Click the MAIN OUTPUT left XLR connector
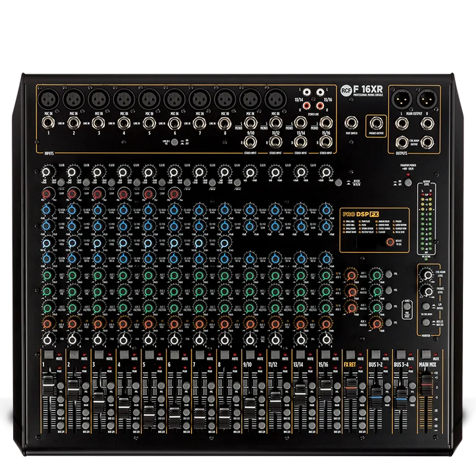 point(402,99)
